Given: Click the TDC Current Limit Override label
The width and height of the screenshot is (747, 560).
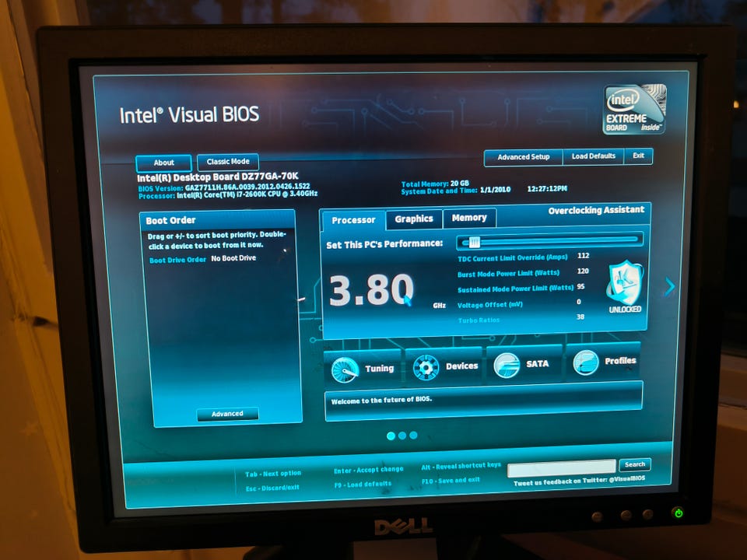Looking at the screenshot, I should [512, 257].
